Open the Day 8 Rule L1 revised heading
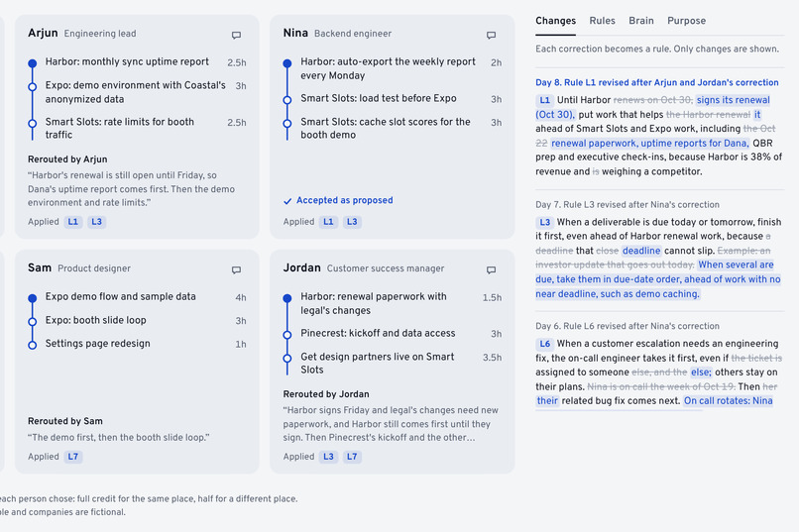Viewport: 799px width, 532px height. (x=657, y=82)
